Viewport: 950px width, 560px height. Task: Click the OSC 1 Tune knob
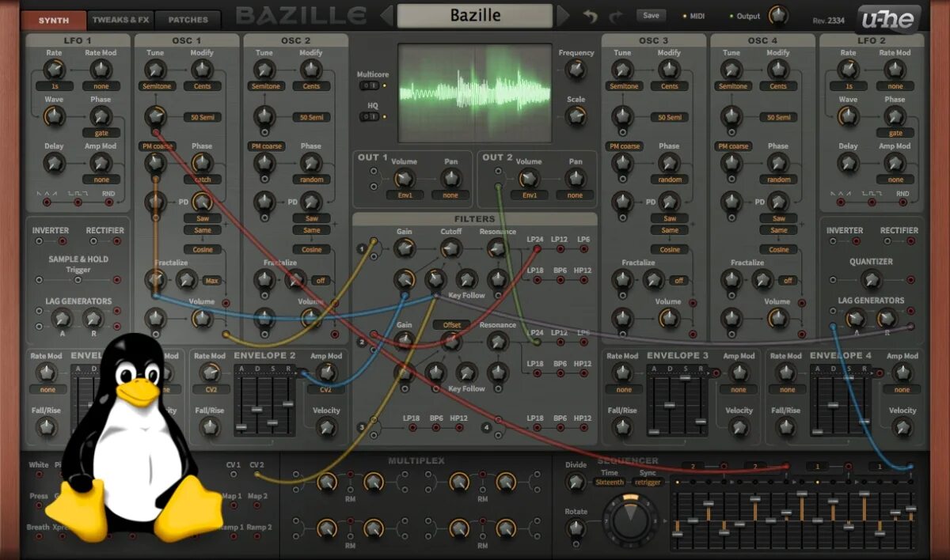[155, 70]
